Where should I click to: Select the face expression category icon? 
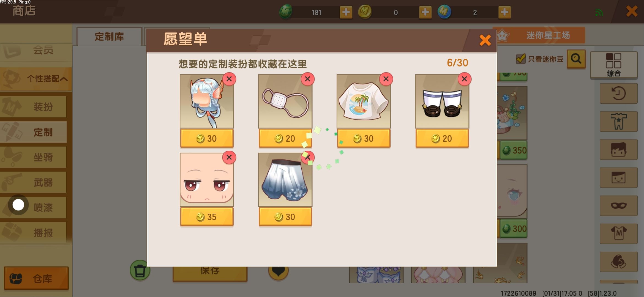[x=618, y=178]
